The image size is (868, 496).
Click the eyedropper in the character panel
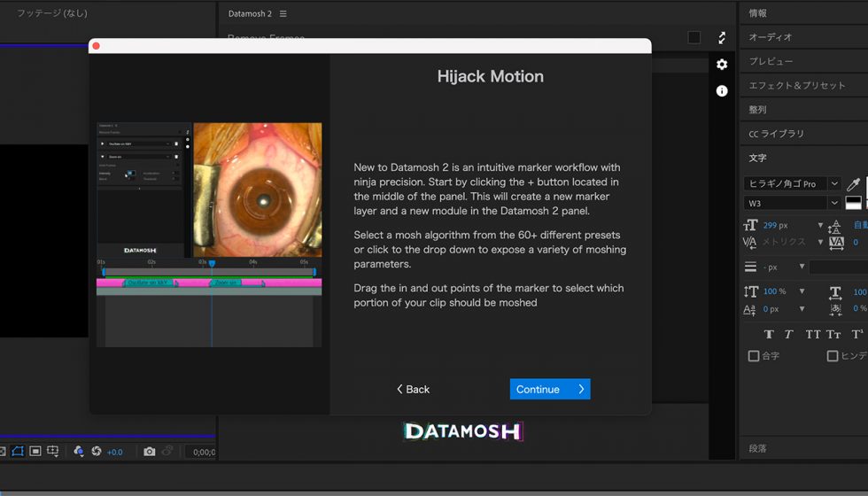(x=853, y=184)
